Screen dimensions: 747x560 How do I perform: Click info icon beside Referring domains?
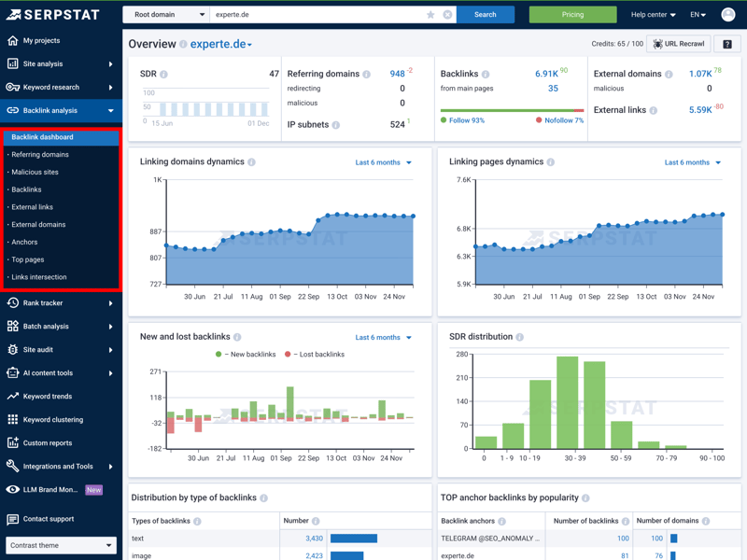366,74
